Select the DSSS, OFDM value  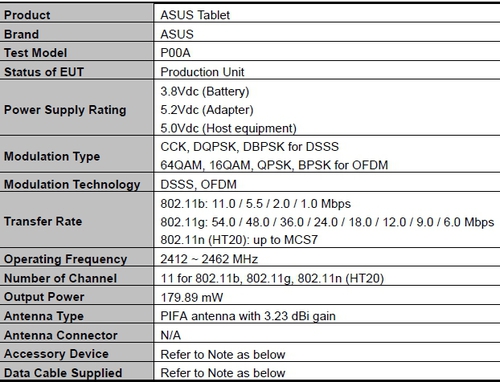pyautogui.click(x=198, y=184)
